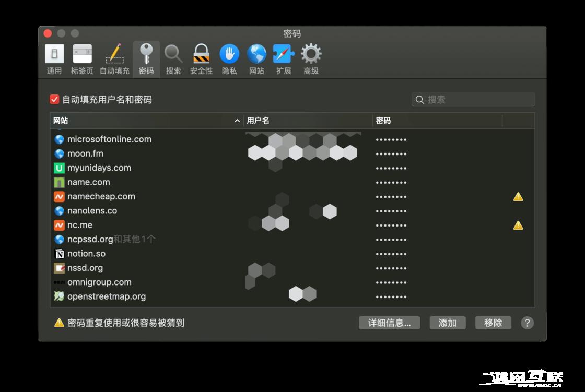Open the 通用 (General) preferences pane
Viewport: 585px width, 392px height.
tap(54, 60)
